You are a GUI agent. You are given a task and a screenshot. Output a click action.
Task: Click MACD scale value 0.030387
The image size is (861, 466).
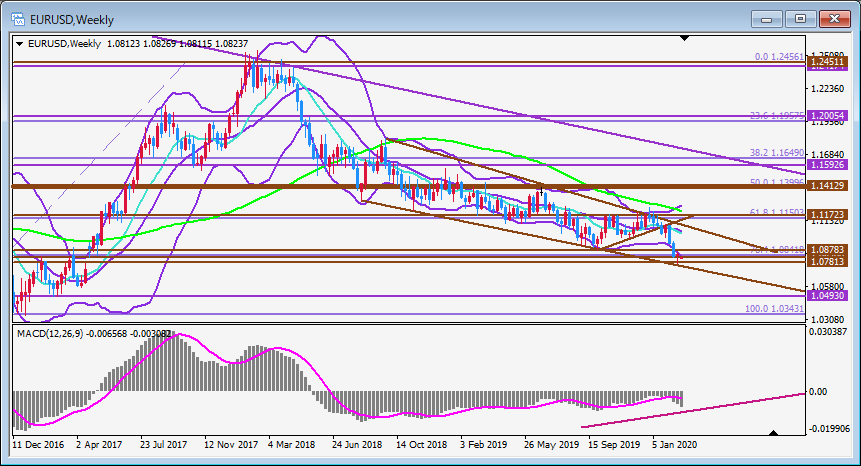[829, 331]
